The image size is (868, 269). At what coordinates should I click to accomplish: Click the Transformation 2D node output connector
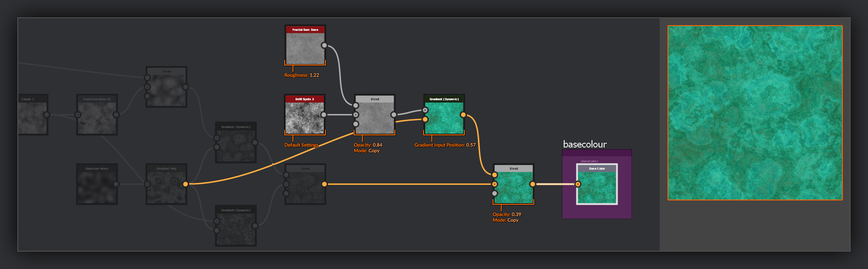tap(116, 115)
